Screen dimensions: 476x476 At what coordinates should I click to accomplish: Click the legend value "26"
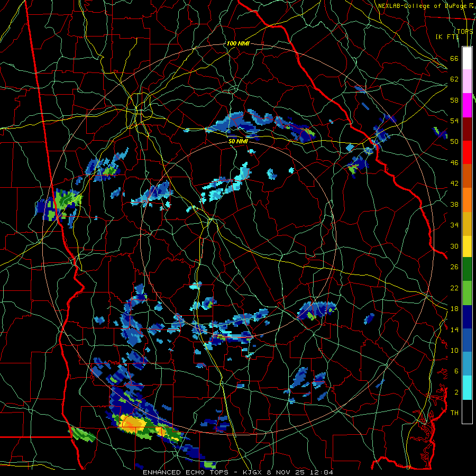pos(454,267)
